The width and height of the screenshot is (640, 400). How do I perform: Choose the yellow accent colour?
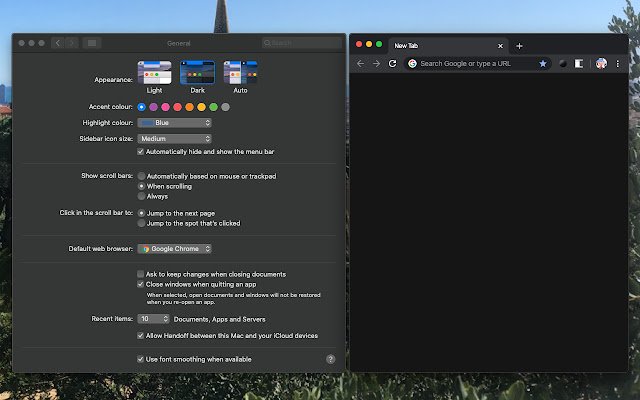(201, 107)
